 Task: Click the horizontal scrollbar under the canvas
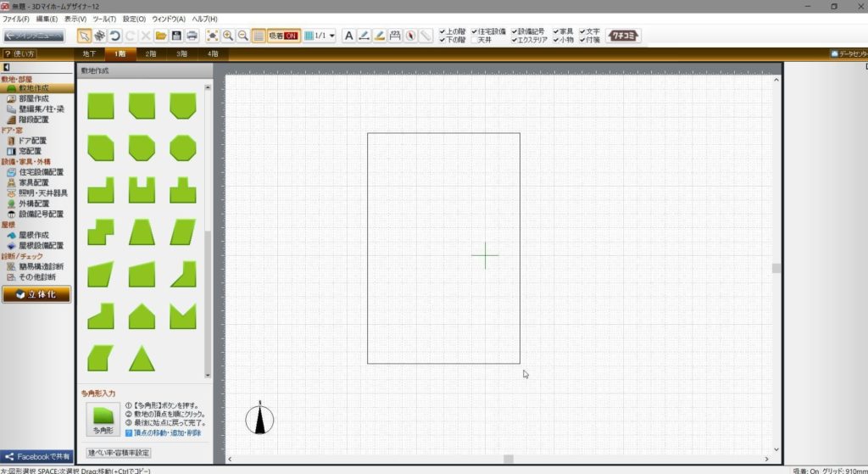(508, 459)
